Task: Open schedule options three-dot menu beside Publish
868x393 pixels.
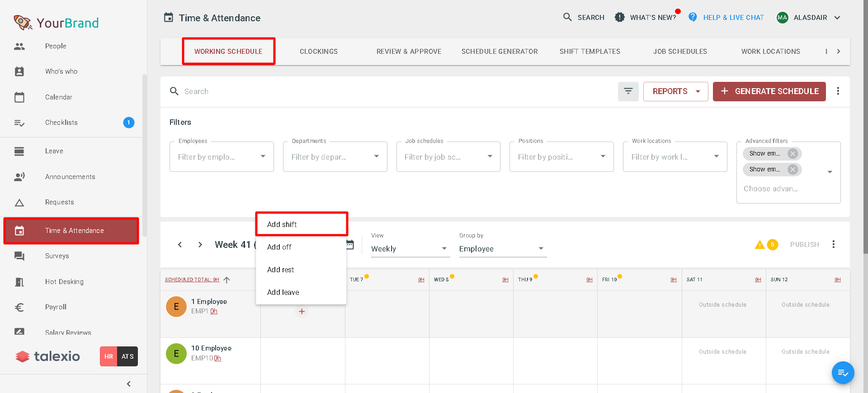Action: tap(833, 245)
